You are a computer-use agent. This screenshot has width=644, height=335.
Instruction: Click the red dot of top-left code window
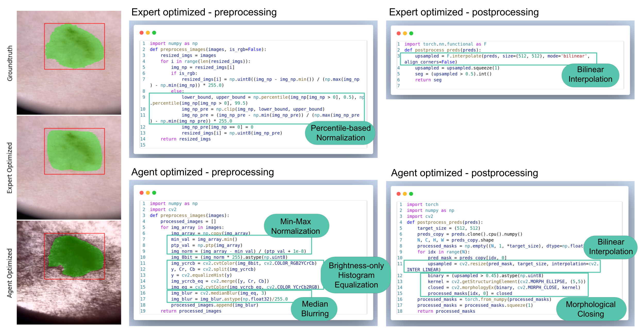click(x=141, y=33)
